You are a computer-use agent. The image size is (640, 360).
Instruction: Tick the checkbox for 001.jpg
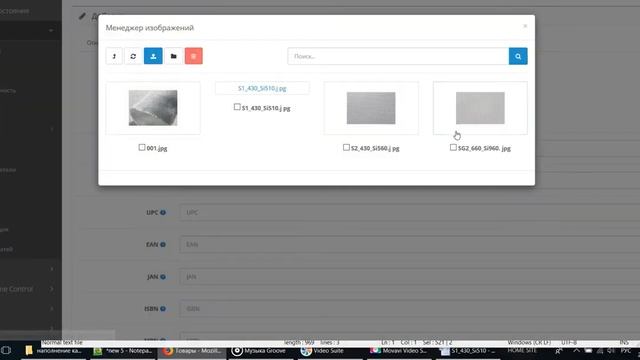click(142, 147)
